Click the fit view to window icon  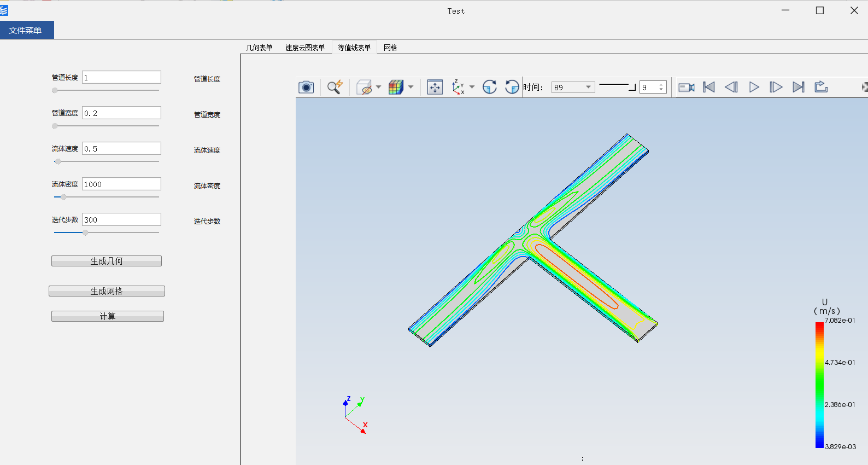click(435, 87)
